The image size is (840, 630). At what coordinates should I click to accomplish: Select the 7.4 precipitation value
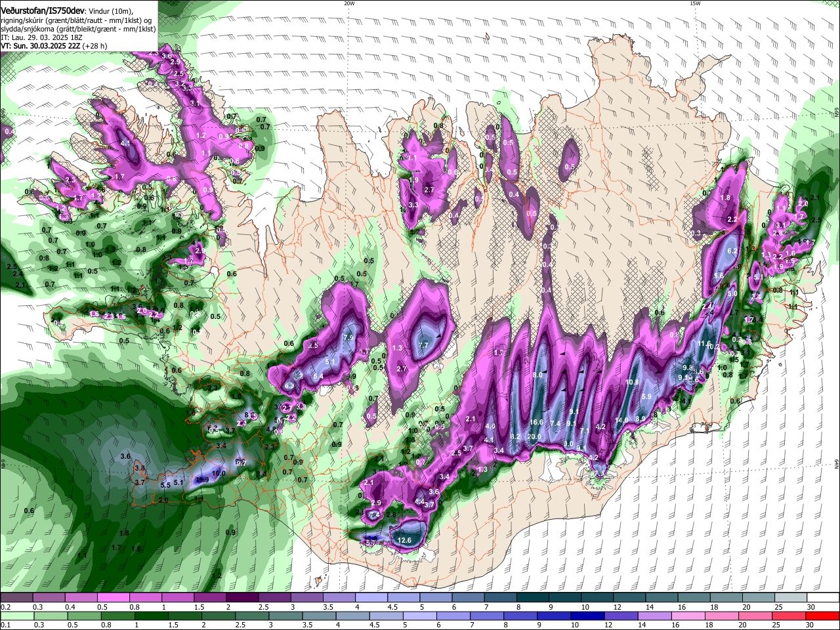(x=555, y=424)
